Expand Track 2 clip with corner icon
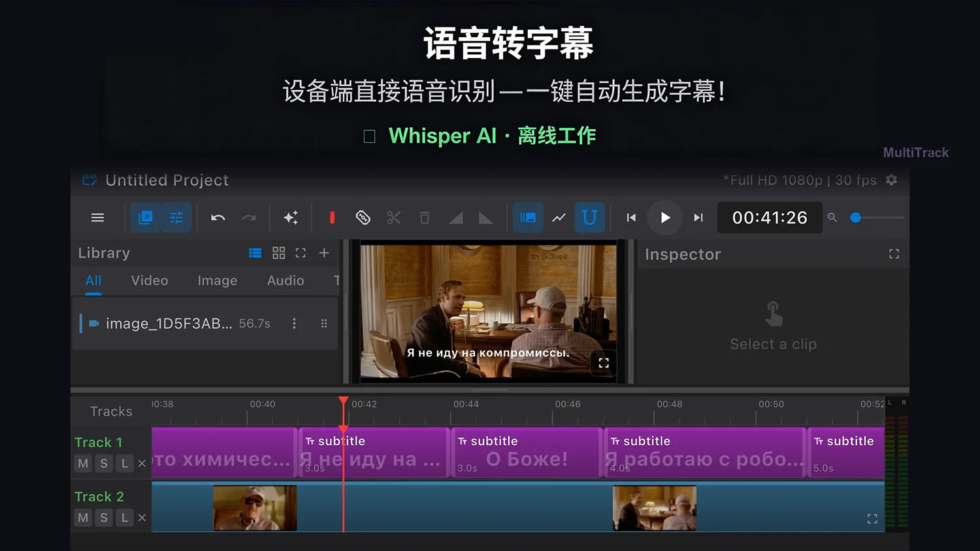The height and width of the screenshot is (551, 980). pos(872,519)
